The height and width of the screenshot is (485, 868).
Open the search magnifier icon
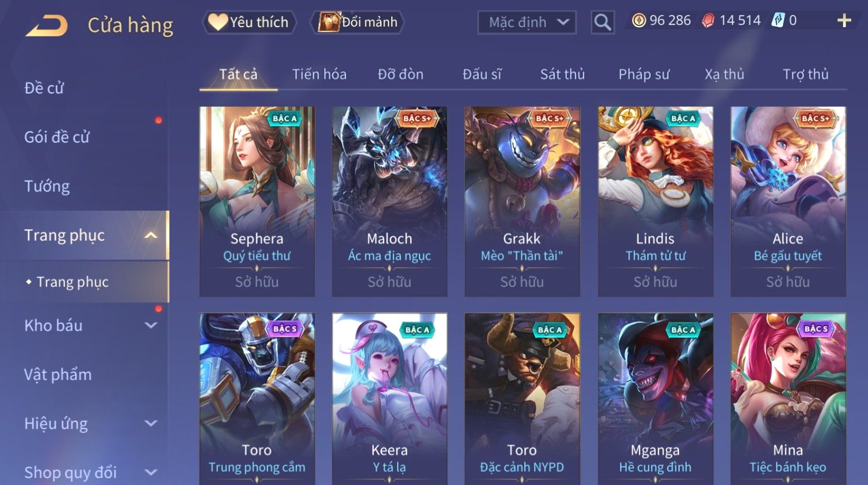pyautogui.click(x=602, y=23)
